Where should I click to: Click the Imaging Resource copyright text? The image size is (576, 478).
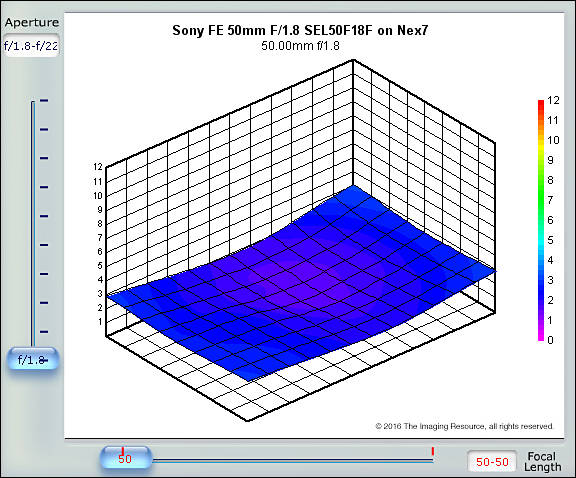(464, 426)
